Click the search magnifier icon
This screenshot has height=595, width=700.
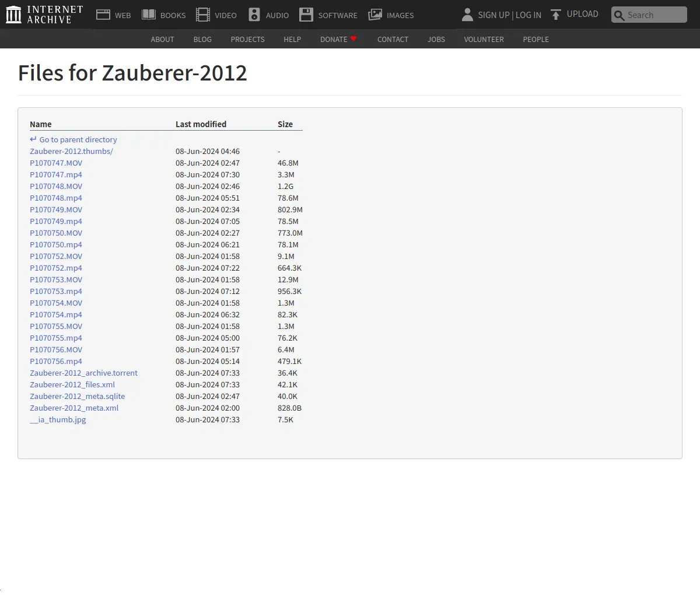(x=619, y=15)
